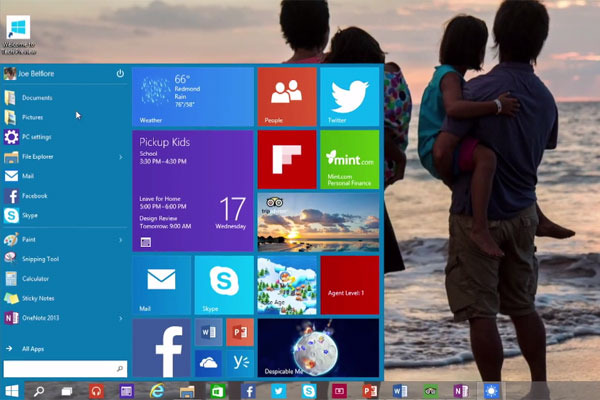Launch the Mint.com Personal Finance tile
The width and height of the screenshot is (600, 400).
(x=349, y=159)
